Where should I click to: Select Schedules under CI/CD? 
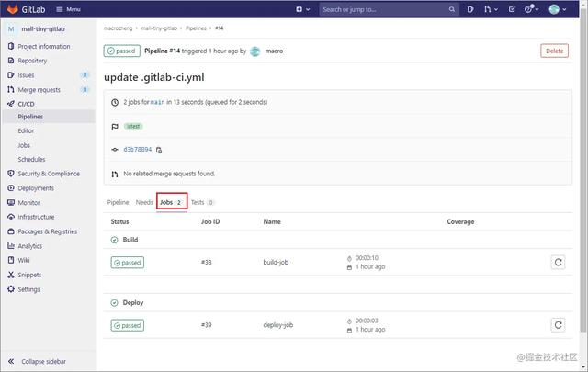[x=31, y=160]
